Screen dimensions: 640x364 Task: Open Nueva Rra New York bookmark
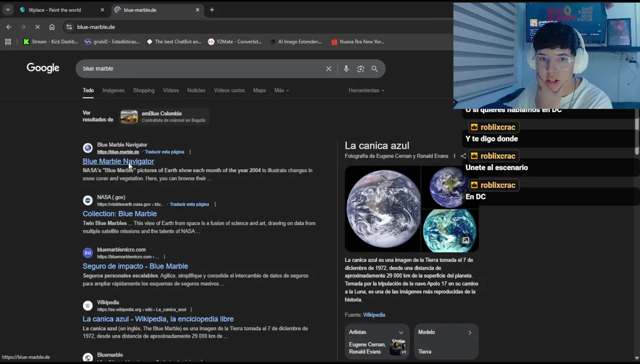coord(358,41)
